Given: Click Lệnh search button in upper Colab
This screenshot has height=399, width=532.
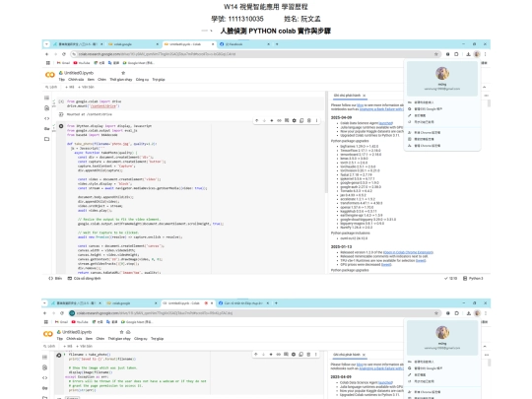Looking at the screenshot, I should pos(51,88).
